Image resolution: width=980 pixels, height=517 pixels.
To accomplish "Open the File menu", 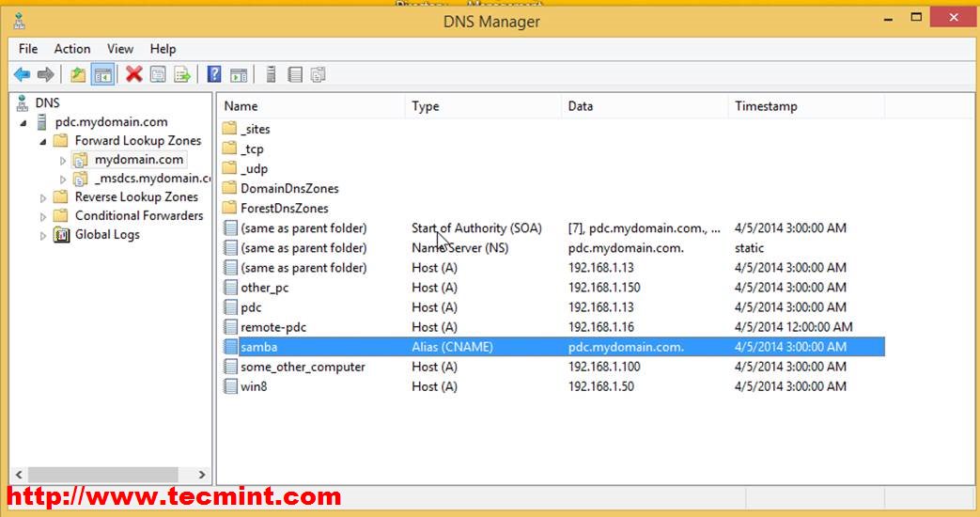I will [x=28, y=49].
